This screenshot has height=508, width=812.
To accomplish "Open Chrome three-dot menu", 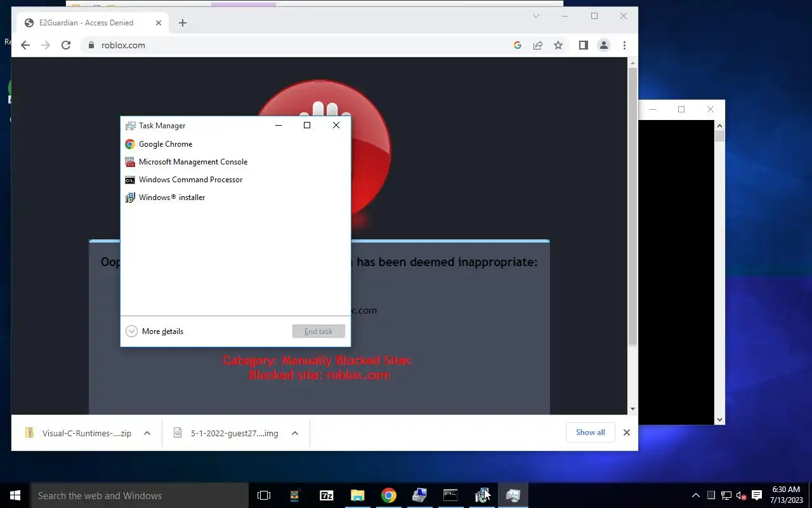I will coord(625,45).
